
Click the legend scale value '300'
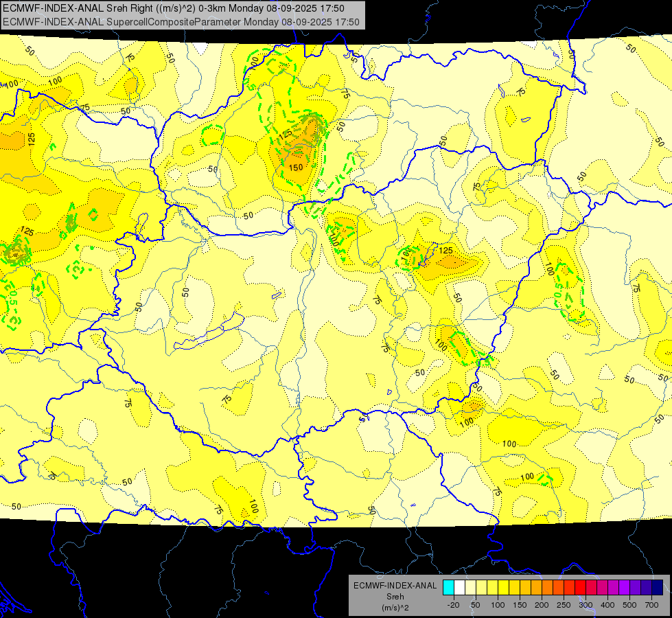pos(586,605)
